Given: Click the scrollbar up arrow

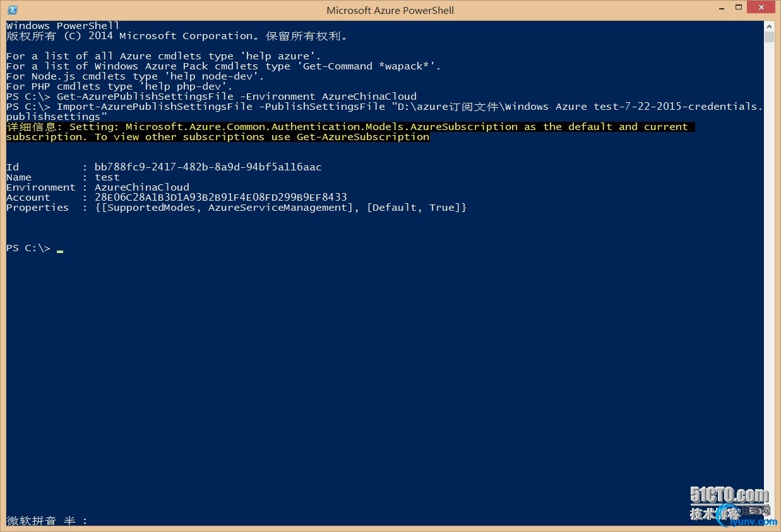Looking at the screenshot, I should click(x=769, y=26).
